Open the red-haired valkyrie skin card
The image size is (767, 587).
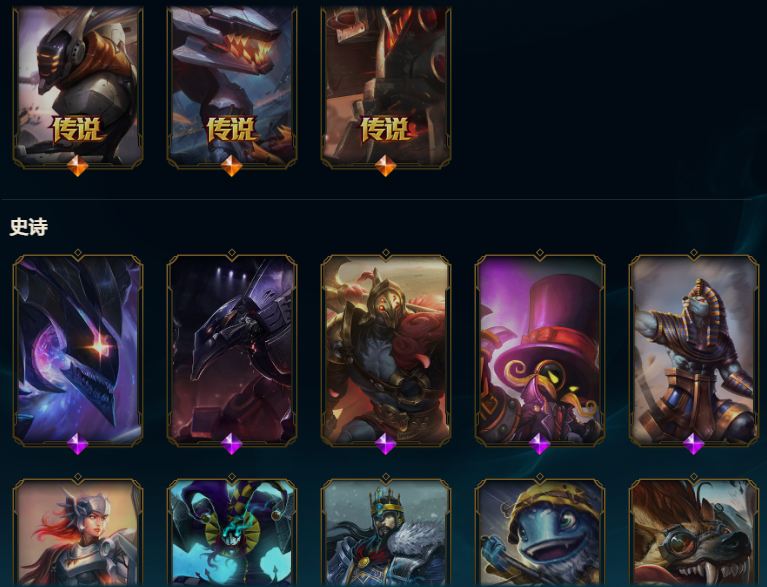click(x=78, y=532)
